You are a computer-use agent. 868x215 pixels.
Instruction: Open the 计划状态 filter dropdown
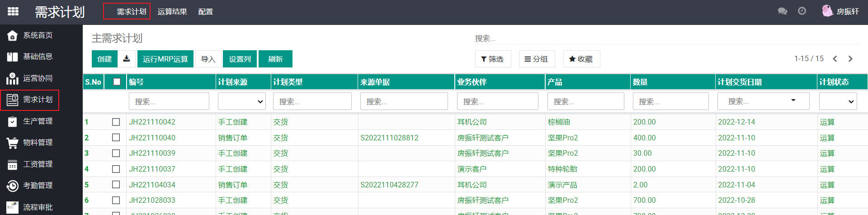click(x=838, y=101)
